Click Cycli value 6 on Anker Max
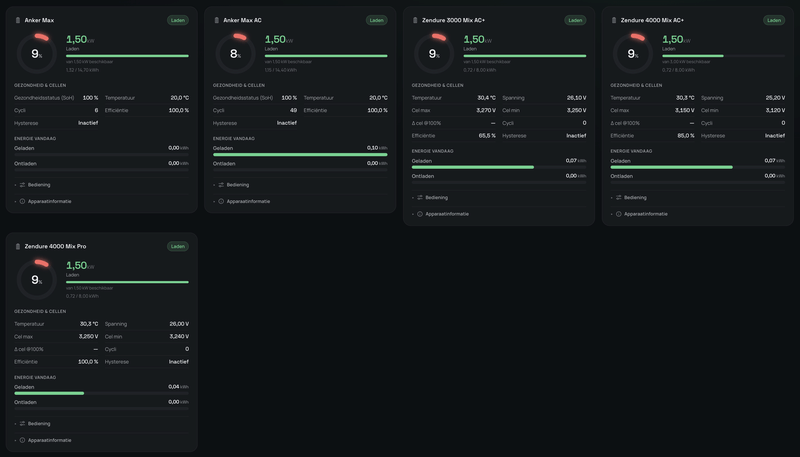This screenshot has width=800, height=457. [96, 110]
